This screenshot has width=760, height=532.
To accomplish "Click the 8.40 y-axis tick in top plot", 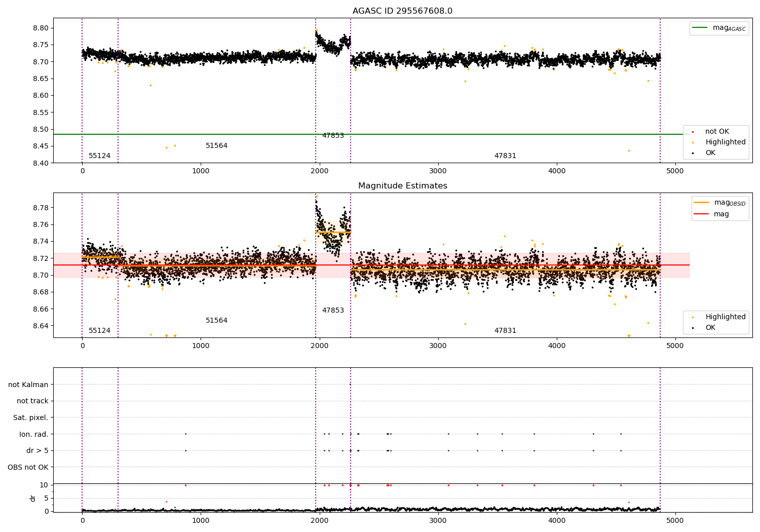I will [41, 163].
